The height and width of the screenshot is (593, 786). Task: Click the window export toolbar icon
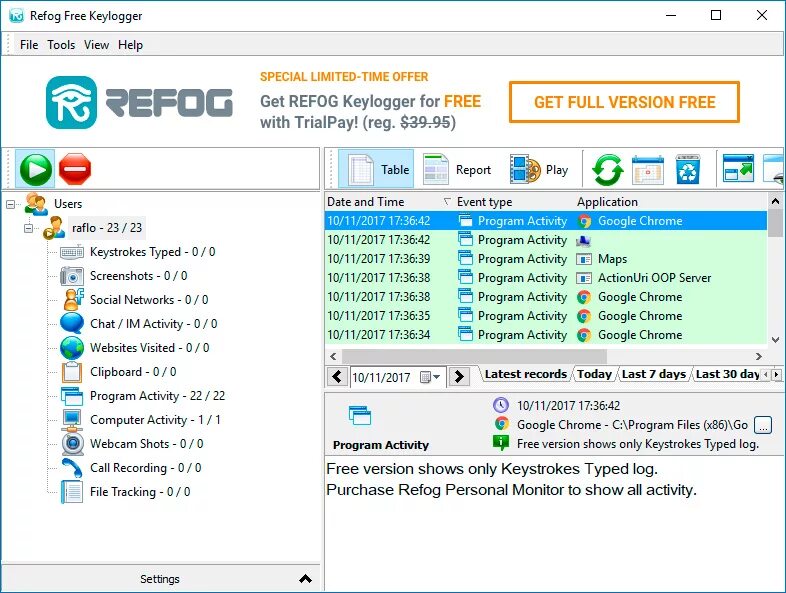coord(738,169)
